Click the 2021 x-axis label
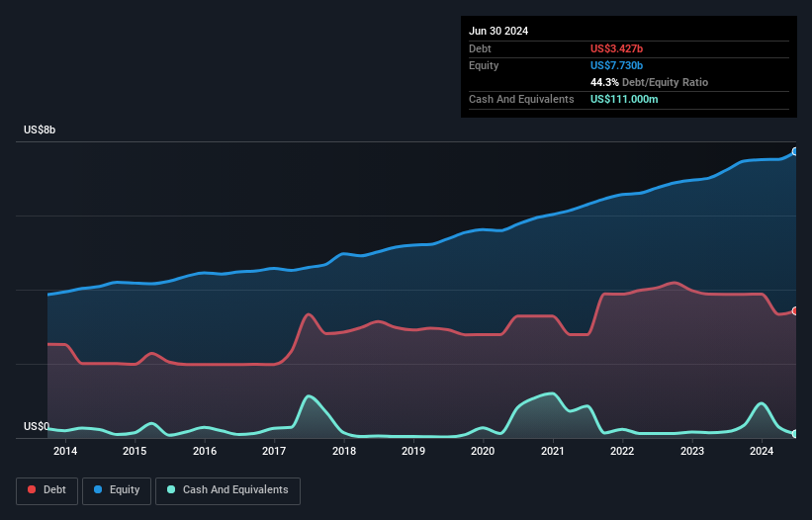The image size is (812, 520). (553, 451)
